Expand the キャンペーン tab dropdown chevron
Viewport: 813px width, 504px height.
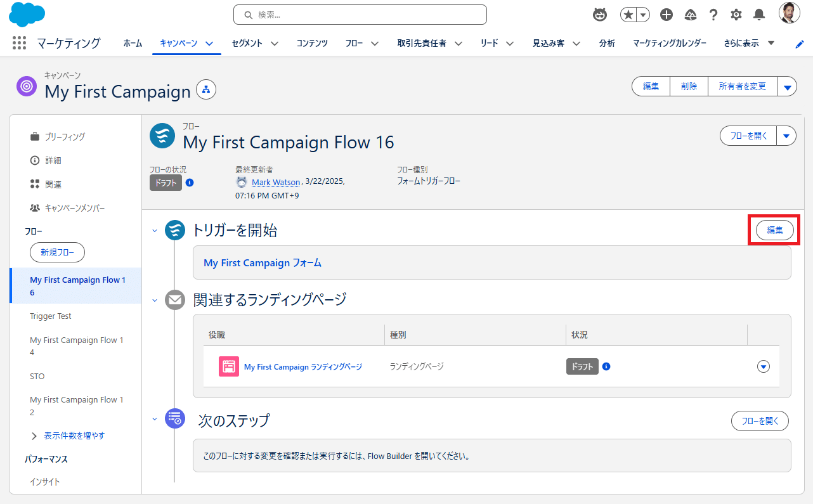click(209, 44)
